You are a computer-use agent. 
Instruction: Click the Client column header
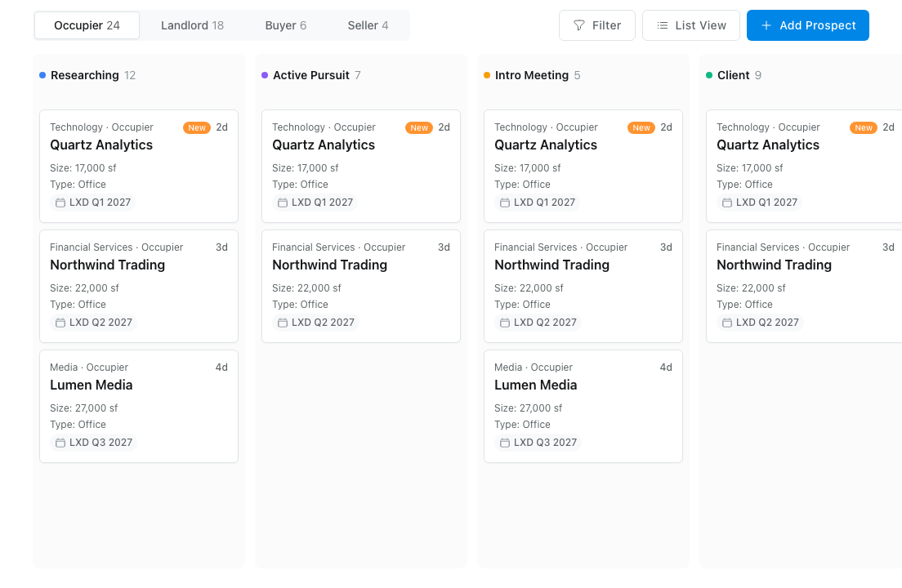[x=734, y=75]
